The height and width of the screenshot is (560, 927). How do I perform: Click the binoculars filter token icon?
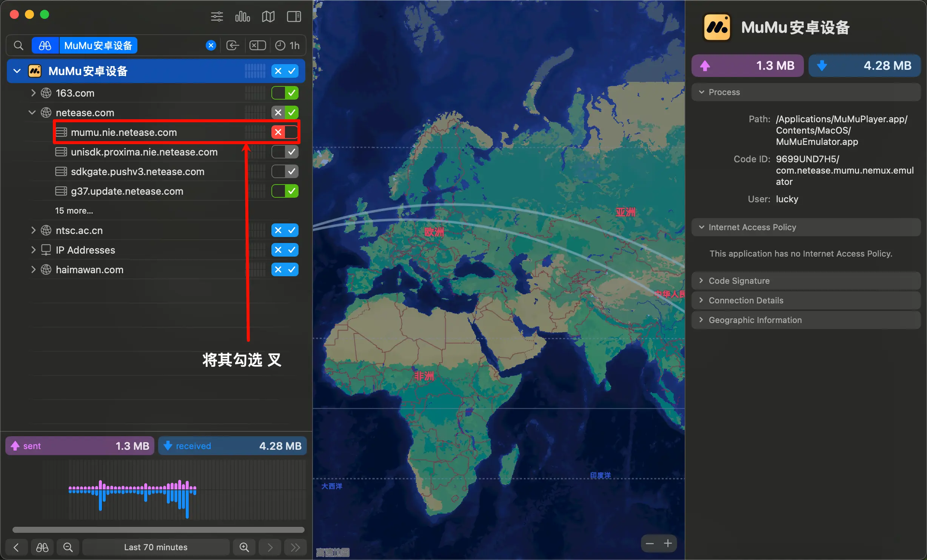(x=45, y=46)
